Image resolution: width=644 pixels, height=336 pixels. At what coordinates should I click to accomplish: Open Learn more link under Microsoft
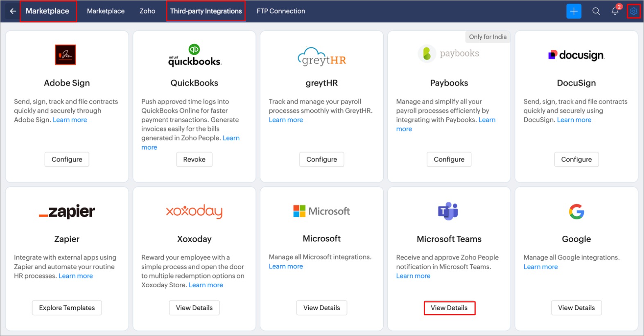(286, 266)
